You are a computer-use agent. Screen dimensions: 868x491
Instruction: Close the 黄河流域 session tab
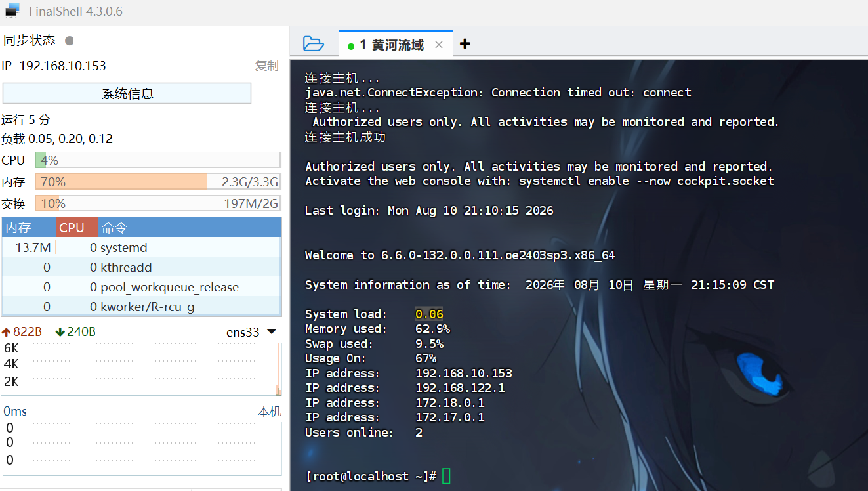click(439, 45)
